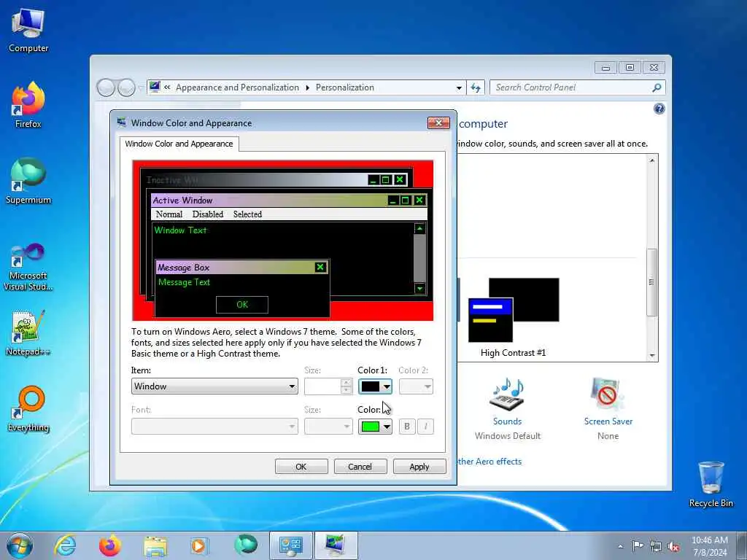Click the themes list scrollbar thumb

651,282
